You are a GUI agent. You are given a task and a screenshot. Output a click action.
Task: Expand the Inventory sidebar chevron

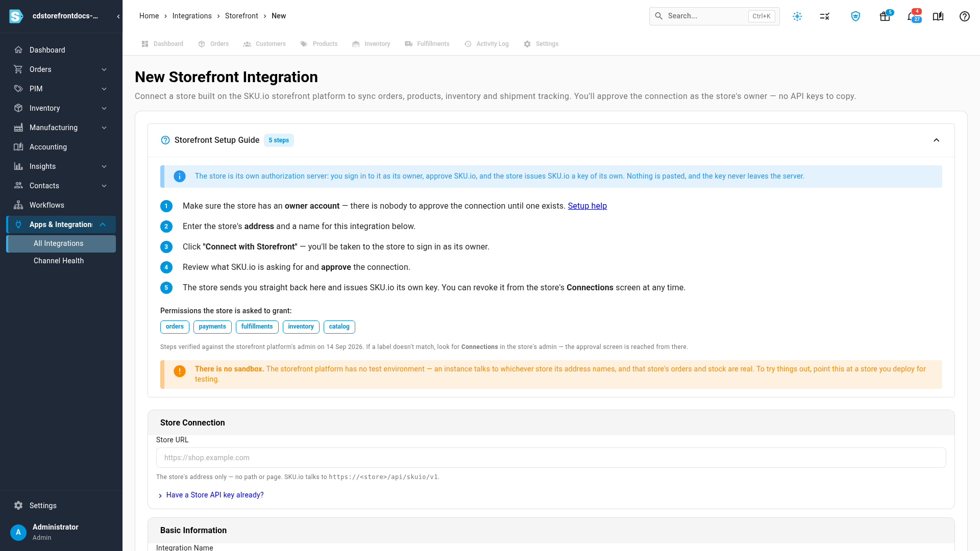(104, 108)
